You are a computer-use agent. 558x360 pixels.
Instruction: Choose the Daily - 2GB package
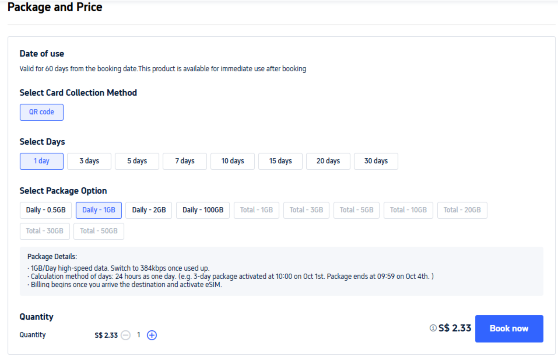[x=149, y=210]
